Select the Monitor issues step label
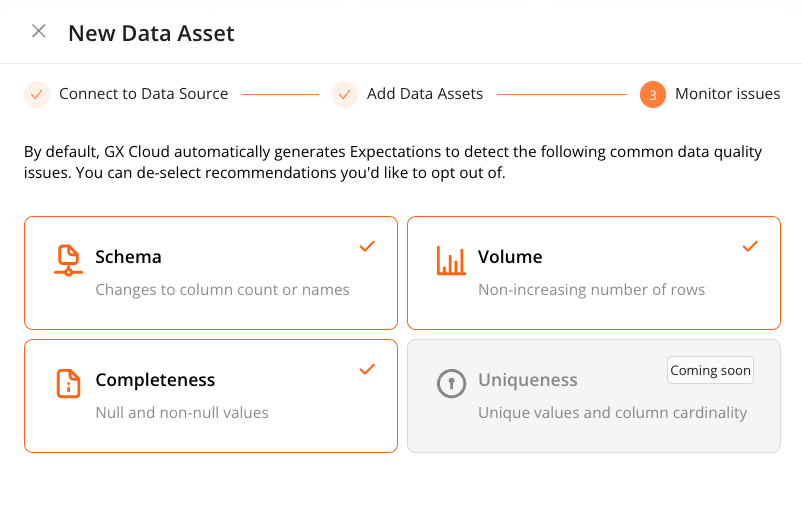 point(727,94)
